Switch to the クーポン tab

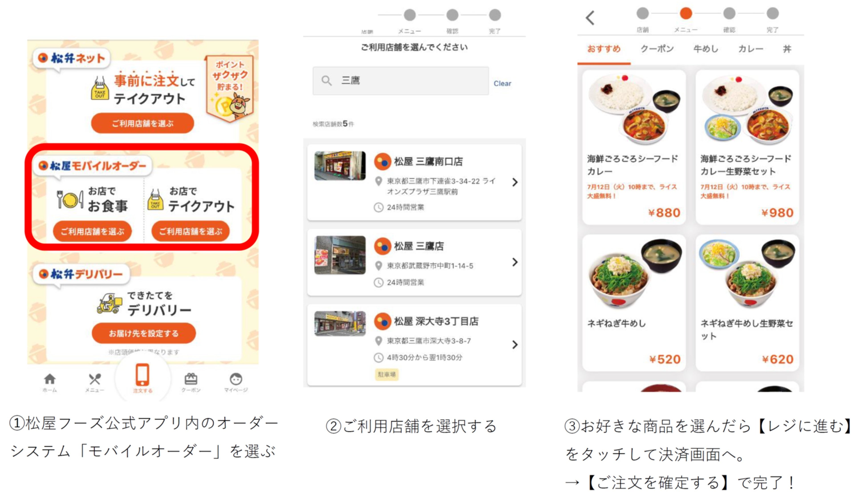click(657, 49)
